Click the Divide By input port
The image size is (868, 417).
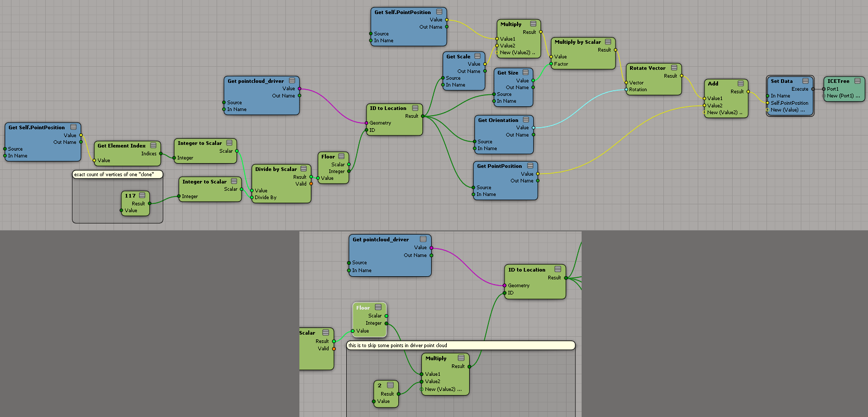(251, 198)
